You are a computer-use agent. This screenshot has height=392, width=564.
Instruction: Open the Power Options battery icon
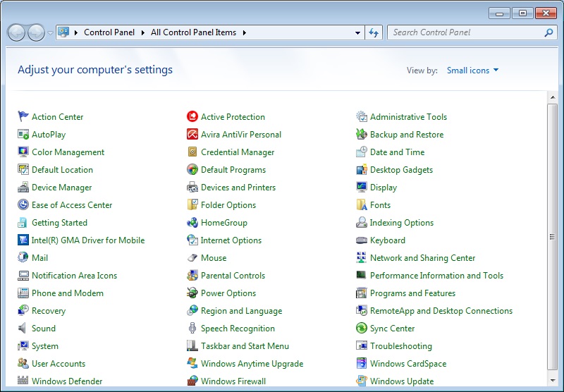click(192, 293)
